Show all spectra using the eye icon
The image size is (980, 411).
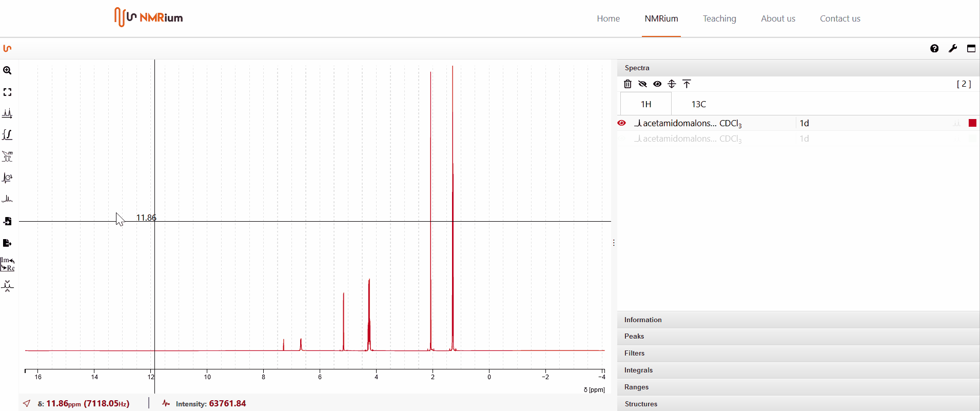click(x=657, y=84)
